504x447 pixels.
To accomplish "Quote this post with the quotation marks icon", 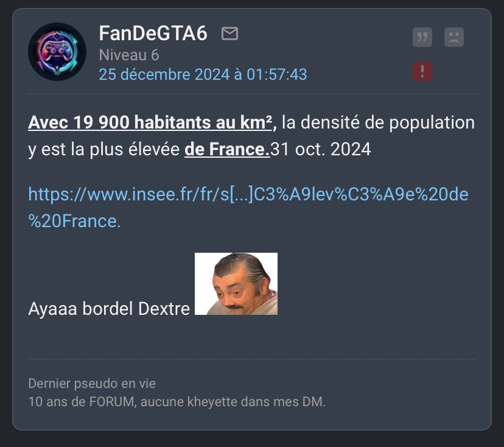I will [x=422, y=37].
